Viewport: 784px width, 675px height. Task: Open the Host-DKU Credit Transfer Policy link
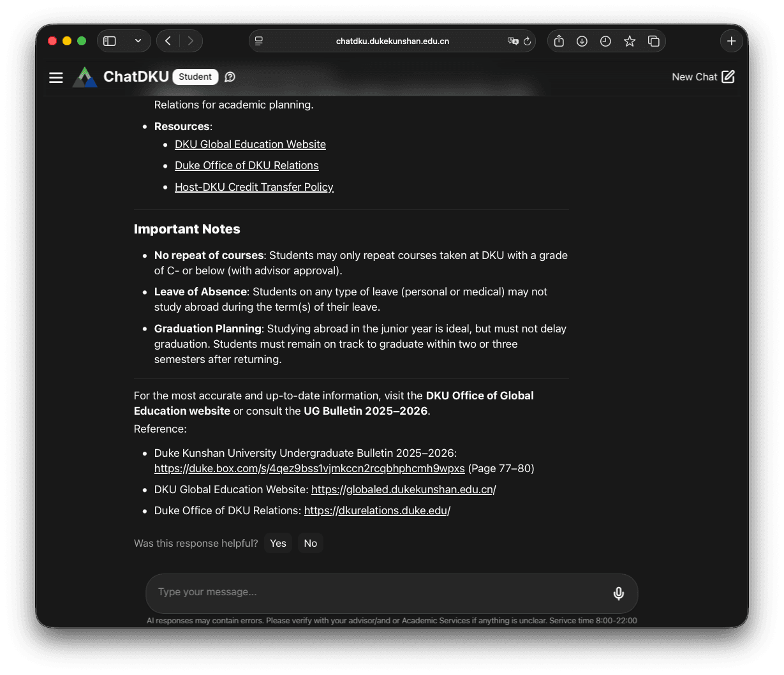(254, 186)
